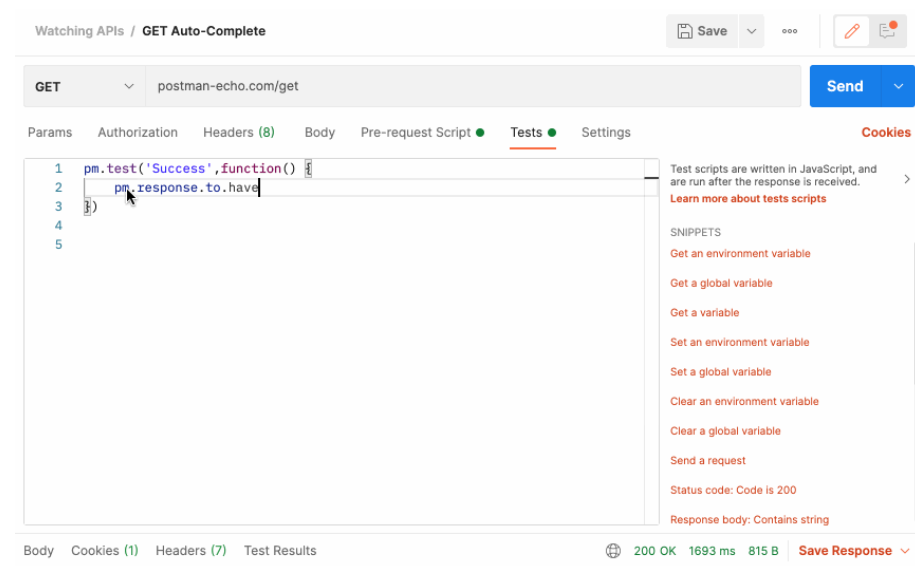The image size is (915, 566).
Task: Click the 1693 ms response time
Action: [712, 550]
